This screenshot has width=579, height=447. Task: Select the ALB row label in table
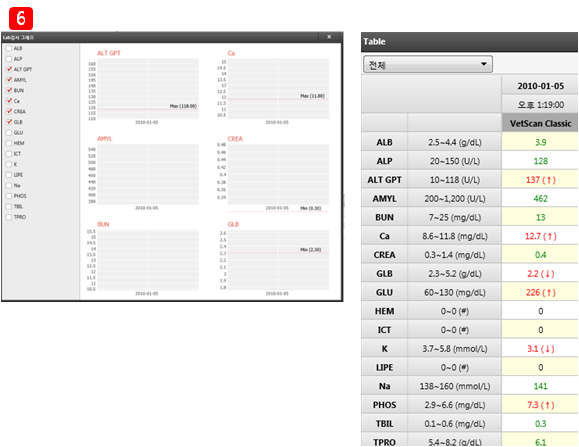point(384,142)
